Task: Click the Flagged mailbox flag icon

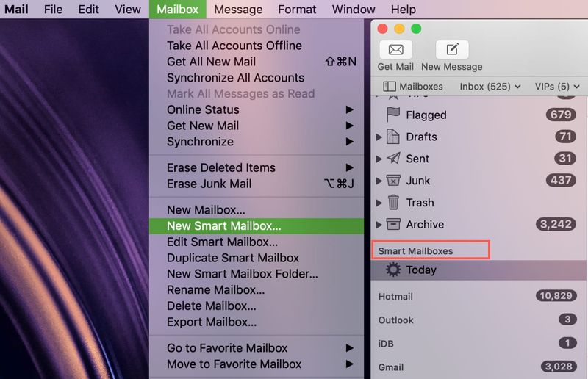Action: pyautogui.click(x=393, y=115)
